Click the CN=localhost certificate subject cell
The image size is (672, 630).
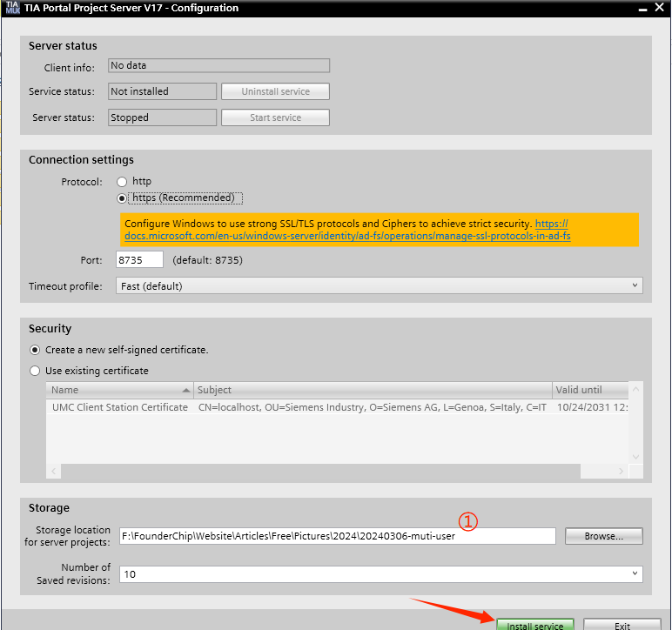tap(372, 407)
